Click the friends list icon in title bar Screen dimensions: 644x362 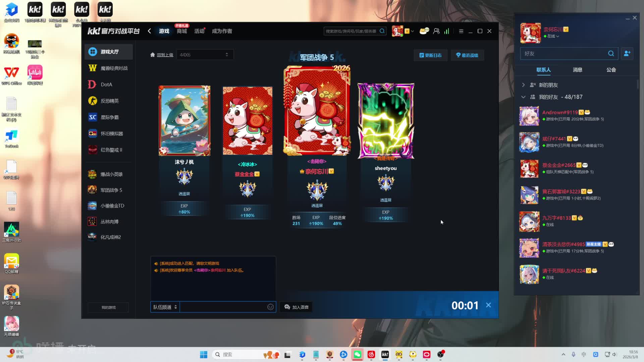point(436,31)
